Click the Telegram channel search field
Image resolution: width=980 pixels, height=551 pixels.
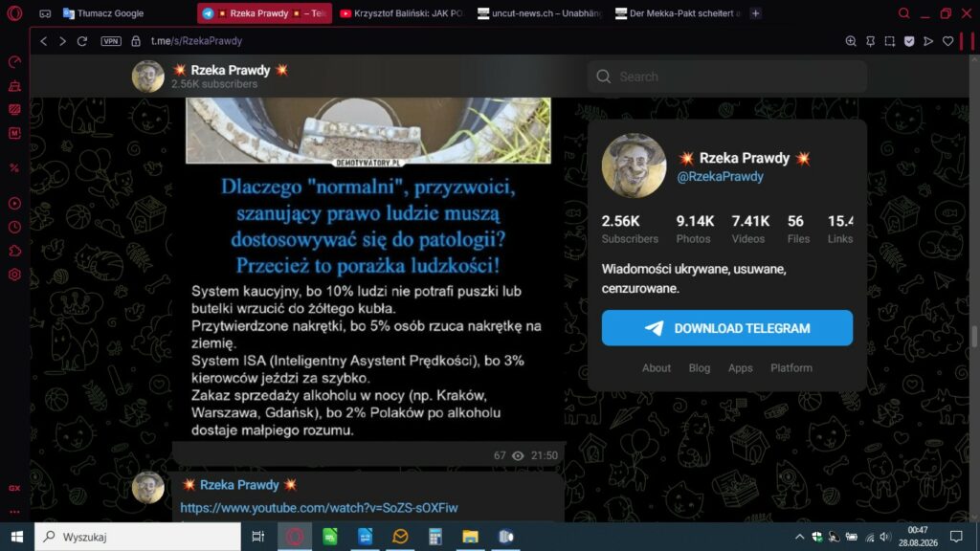[727, 77]
